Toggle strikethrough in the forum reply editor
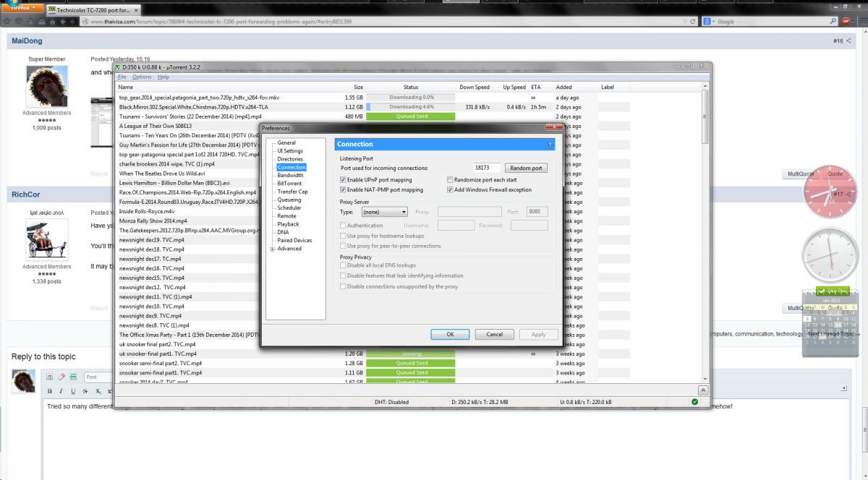This screenshot has height=480, width=868. pyautogui.click(x=85, y=391)
